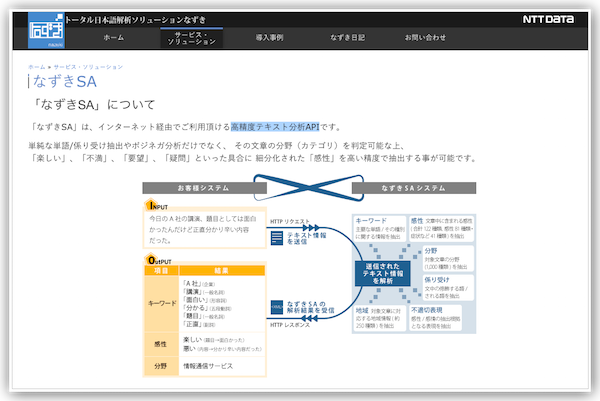The height and width of the screenshot is (401, 600).
Task: Click the サービス・ソリューション breadcrumb link
Action: click(x=88, y=67)
